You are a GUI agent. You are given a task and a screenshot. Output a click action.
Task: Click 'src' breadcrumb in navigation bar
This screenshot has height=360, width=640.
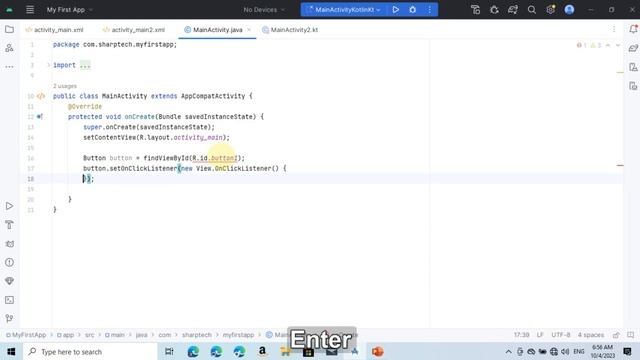[89, 335]
